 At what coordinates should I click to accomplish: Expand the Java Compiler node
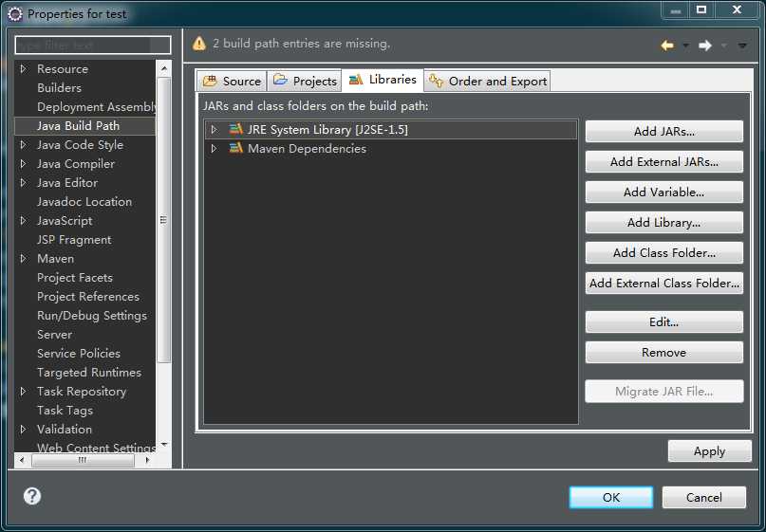click(x=23, y=163)
